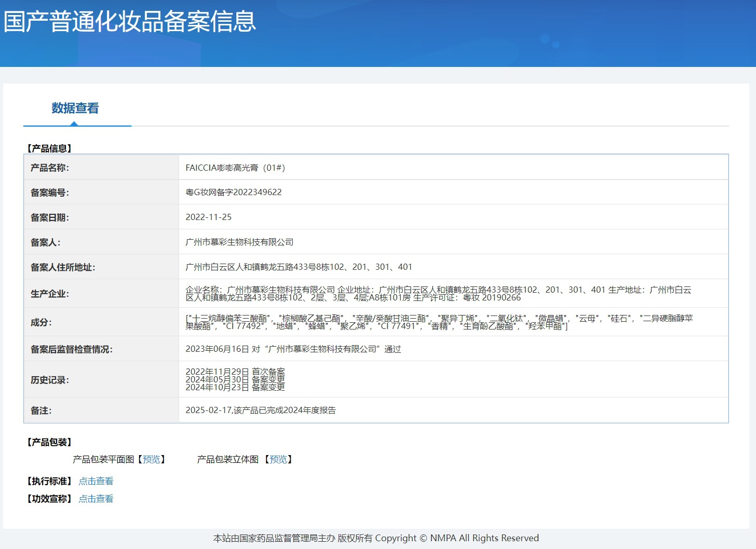Preview the 产品包装立体图 image
Image resolution: width=756 pixels, height=549 pixels.
click(278, 459)
